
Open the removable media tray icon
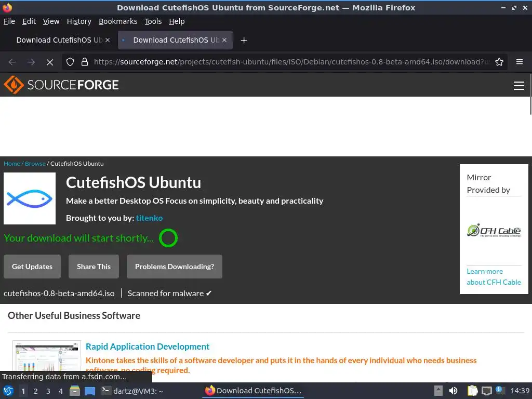click(x=438, y=391)
